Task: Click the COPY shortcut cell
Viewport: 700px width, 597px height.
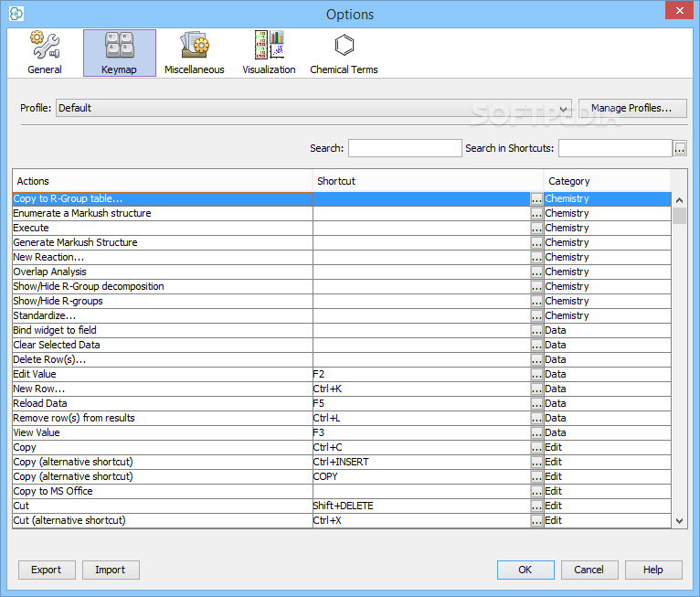Action: [x=422, y=477]
